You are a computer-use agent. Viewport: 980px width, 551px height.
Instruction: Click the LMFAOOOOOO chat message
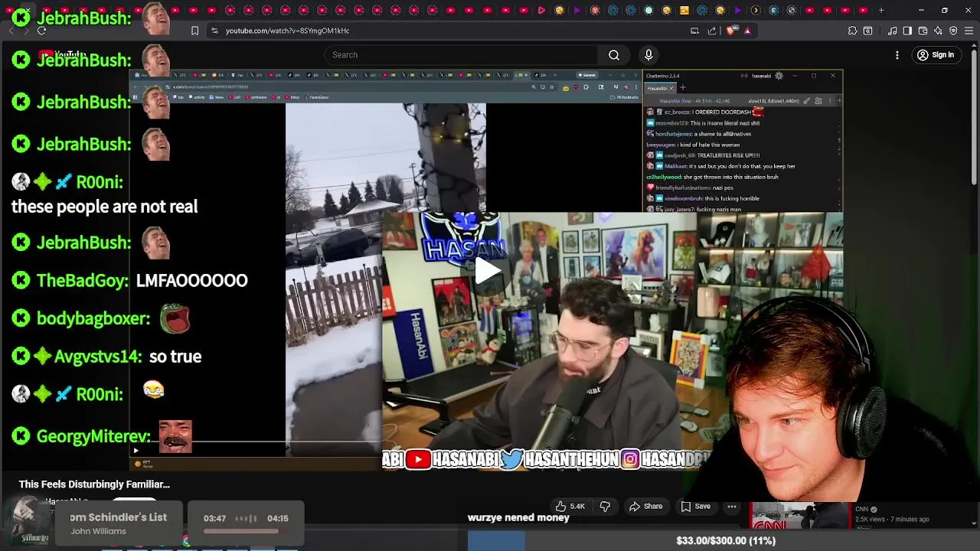(x=191, y=281)
